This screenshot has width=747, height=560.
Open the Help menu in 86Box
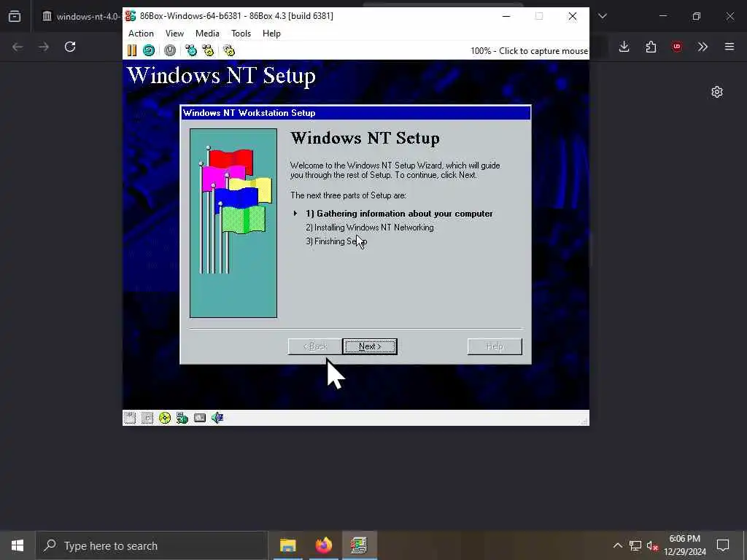[x=271, y=34]
